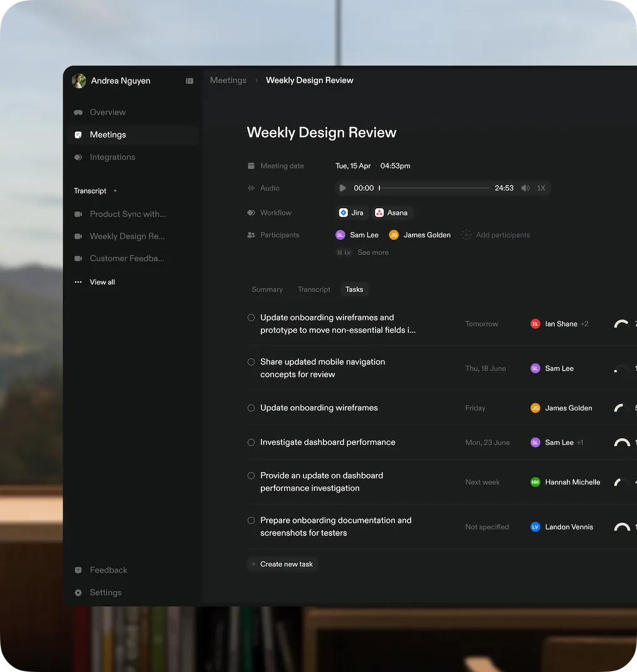637x672 pixels.
Task: Click Hannah Michelle assignee avatar
Action: pyautogui.click(x=535, y=482)
